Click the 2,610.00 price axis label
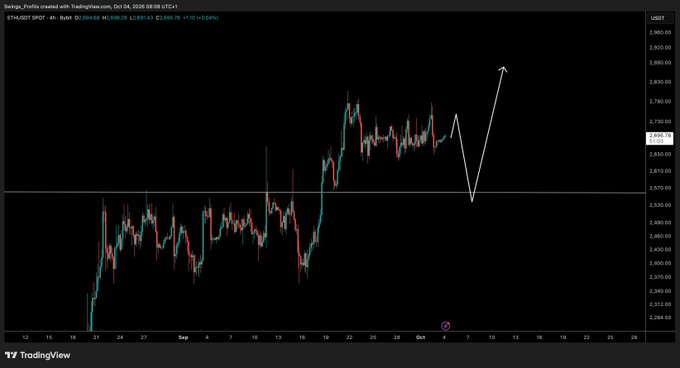The image size is (680, 368). [x=660, y=171]
